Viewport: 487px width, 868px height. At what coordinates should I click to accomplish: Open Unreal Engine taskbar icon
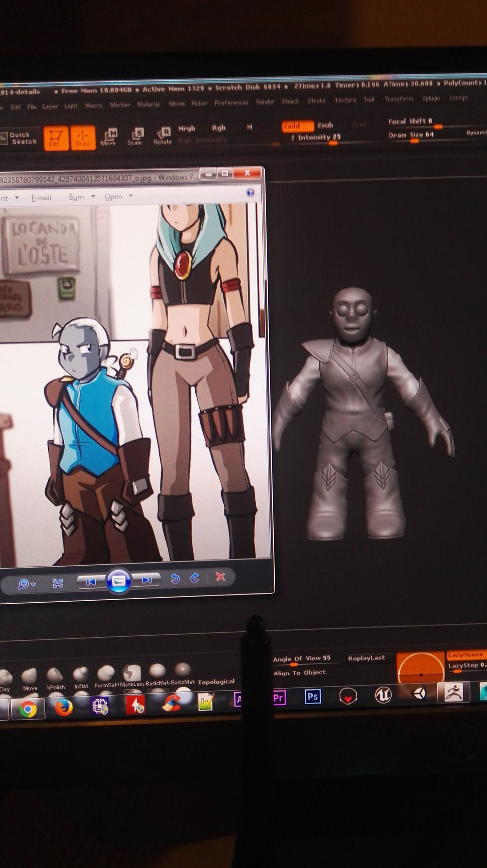coord(383,695)
